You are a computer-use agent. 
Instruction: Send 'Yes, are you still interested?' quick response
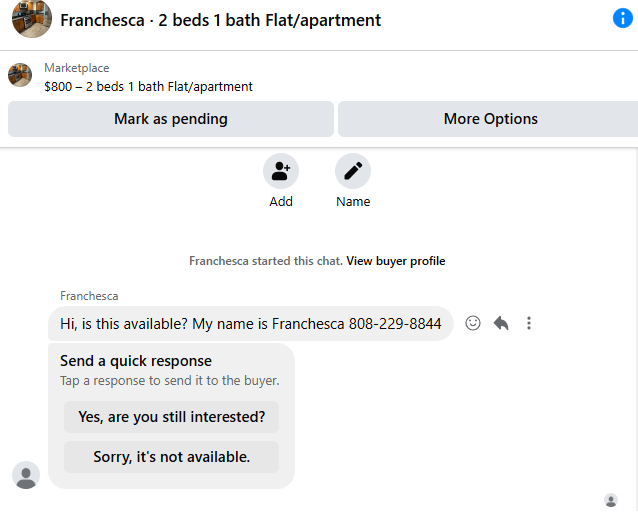point(171,417)
